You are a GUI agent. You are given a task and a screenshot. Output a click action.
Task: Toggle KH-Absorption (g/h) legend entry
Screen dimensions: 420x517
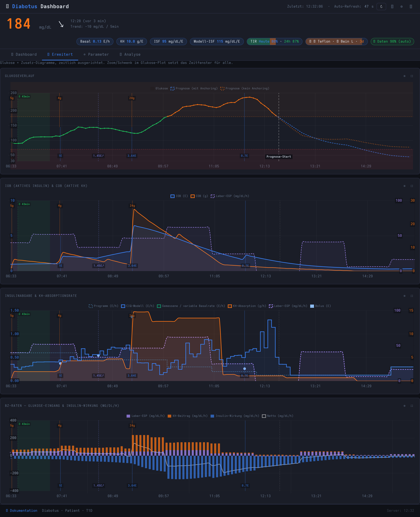(x=247, y=306)
